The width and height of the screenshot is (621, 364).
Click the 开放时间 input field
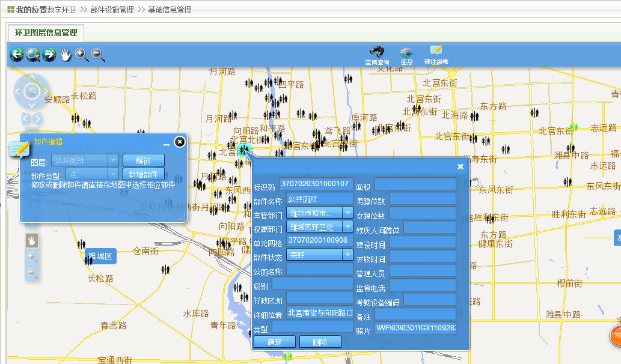[423, 256]
